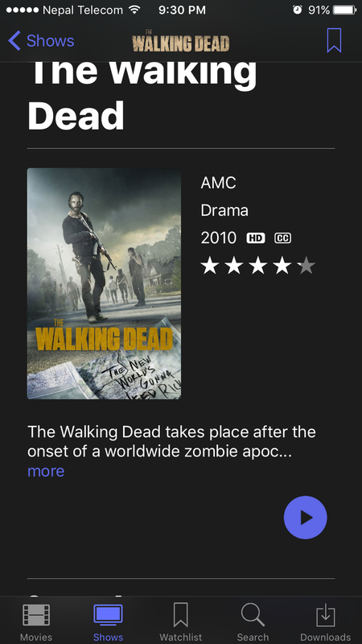Tap the 2010 release year text
The image size is (362, 644).
click(218, 237)
